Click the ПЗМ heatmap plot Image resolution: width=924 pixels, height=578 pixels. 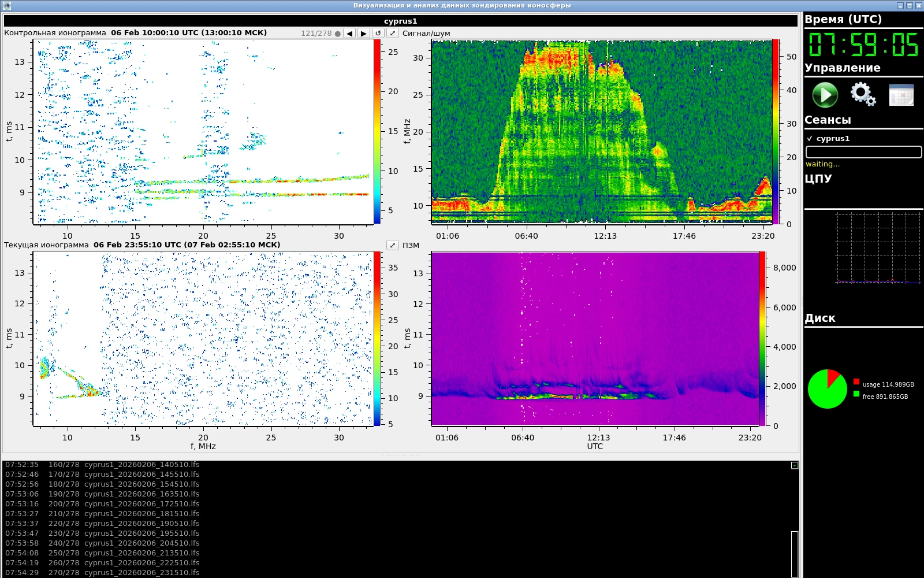[595, 338]
